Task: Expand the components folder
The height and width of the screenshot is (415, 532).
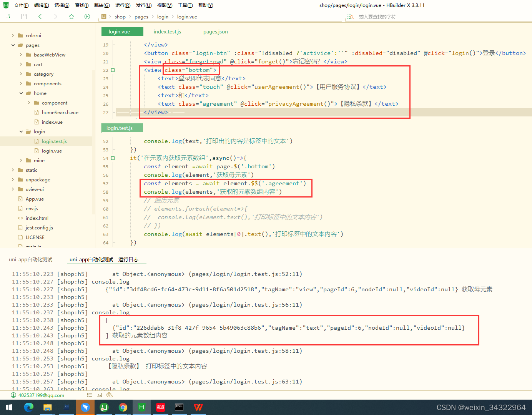Action: pos(21,83)
